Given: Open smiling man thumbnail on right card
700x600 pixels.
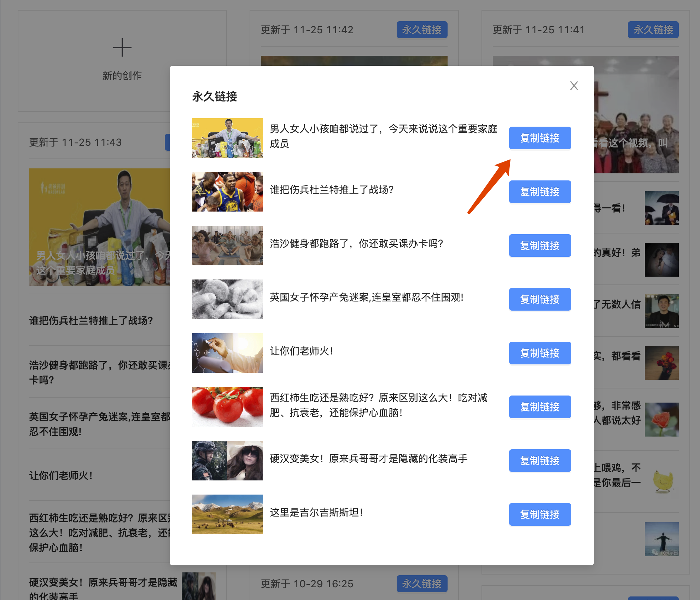Looking at the screenshot, I should (x=661, y=311).
